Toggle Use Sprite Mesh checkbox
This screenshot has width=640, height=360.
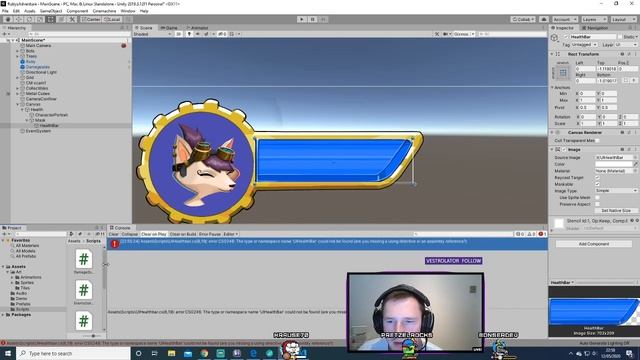598,198
